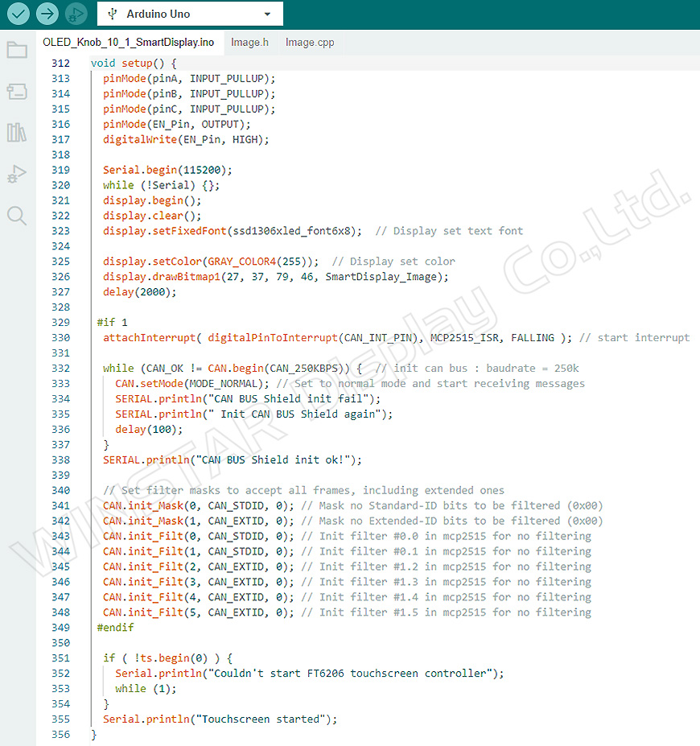Click 'CAN.setMode(MODE_NORMAL);' code
The height and width of the screenshot is (746, 700).
coord(192,384)
